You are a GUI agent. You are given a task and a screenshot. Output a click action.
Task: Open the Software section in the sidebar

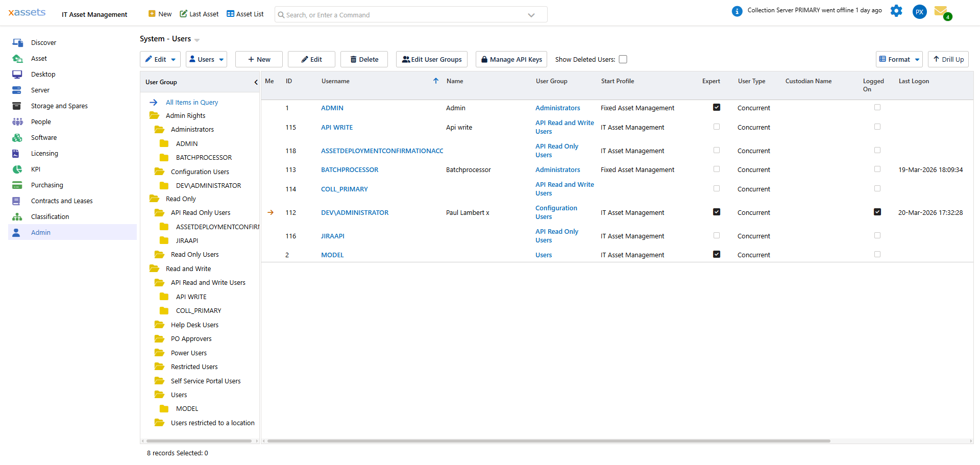click(43, 137)
